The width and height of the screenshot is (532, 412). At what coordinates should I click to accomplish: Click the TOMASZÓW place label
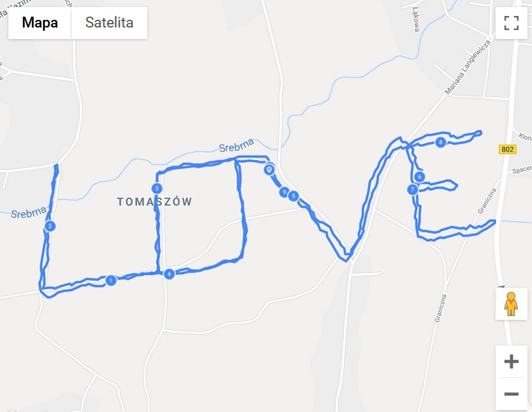155,202
